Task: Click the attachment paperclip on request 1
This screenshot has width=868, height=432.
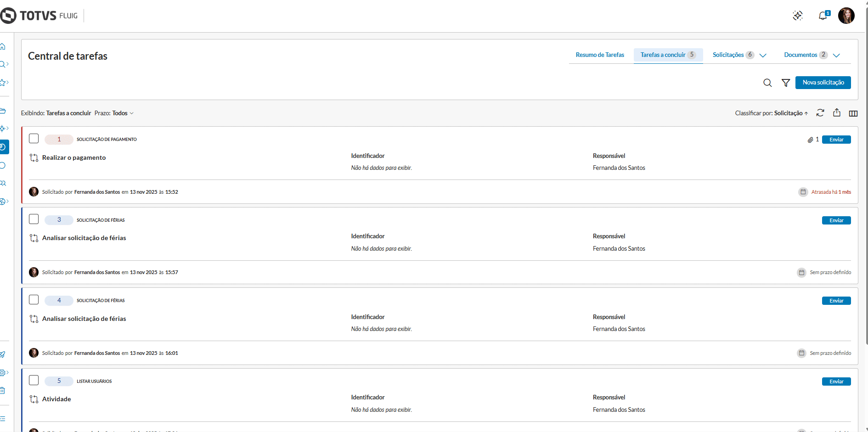Action: click(x=811, y=140)
